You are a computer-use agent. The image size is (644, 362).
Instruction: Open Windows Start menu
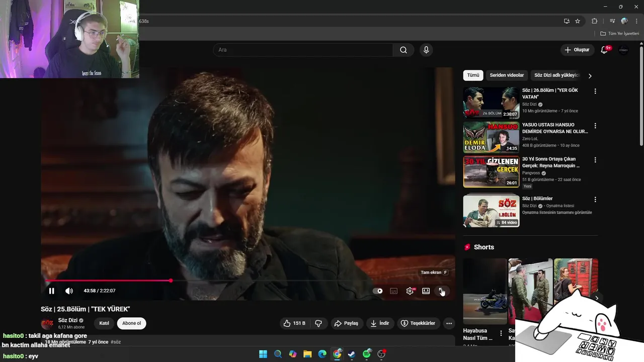coord(263,354)
